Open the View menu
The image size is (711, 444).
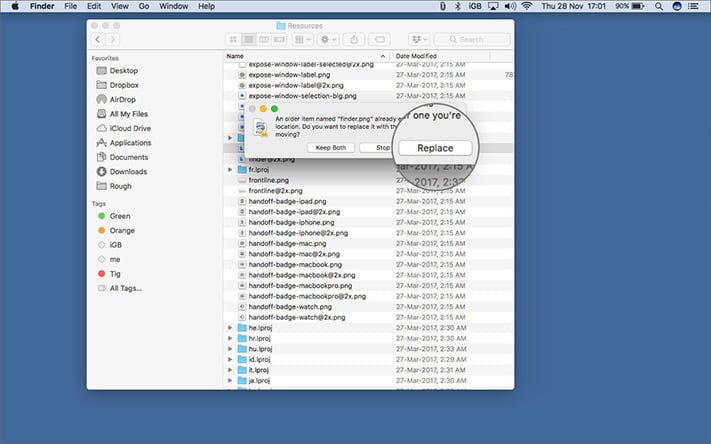[x=120, y=6]
